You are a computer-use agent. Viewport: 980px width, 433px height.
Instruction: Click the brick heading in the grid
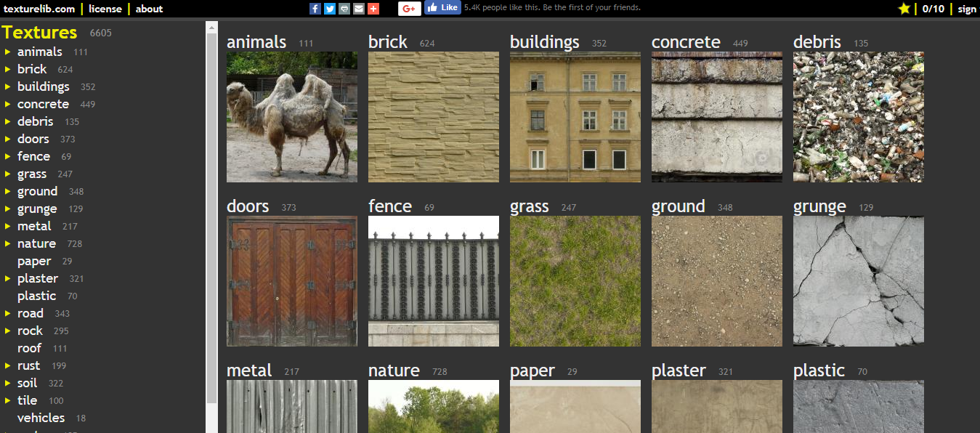click(388, 42)
